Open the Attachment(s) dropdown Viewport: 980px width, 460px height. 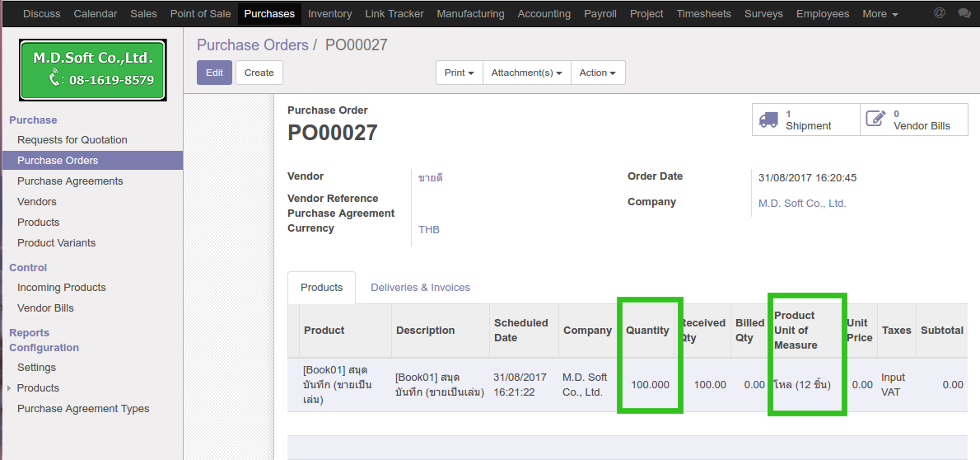click(526, 73)
